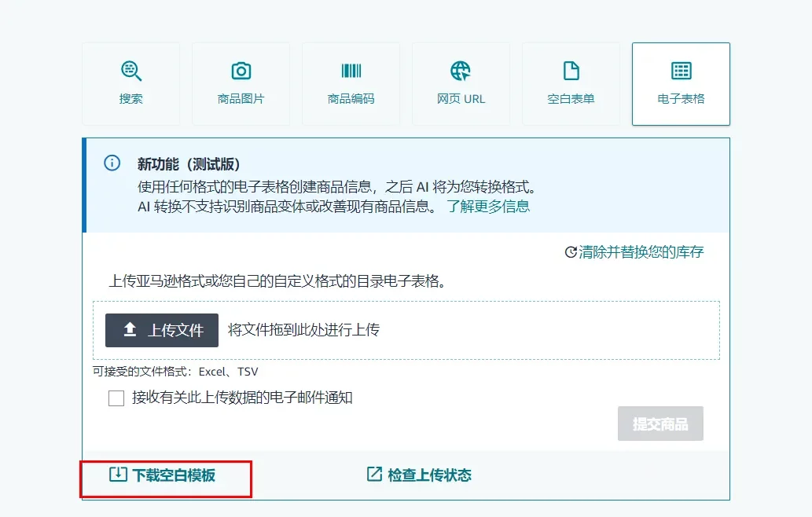Click the 提交商品 button
This screenshot has height=517, width=812.
[660, 423]
